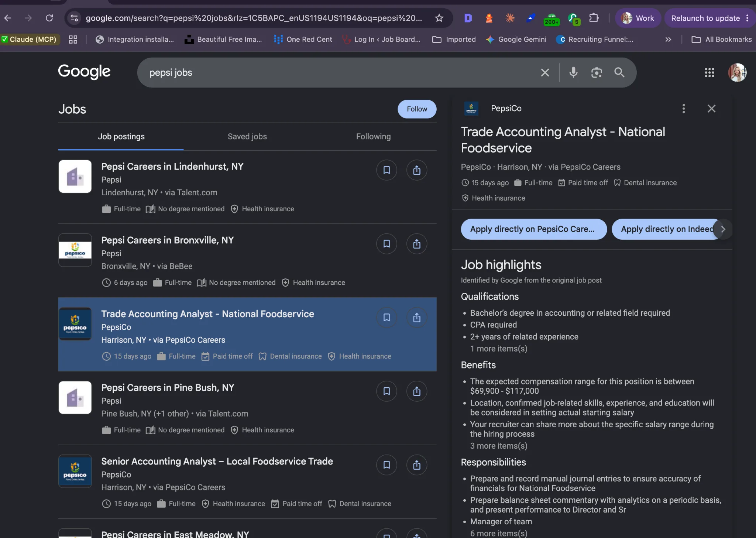Open the Google apps grid icon

pyautogui.click(x=709, y=72)
